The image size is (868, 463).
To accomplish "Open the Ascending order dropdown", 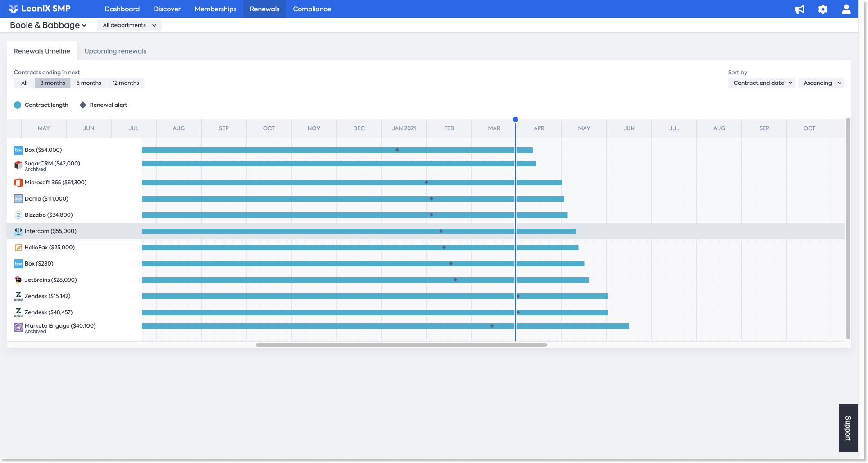I will 821,83.
